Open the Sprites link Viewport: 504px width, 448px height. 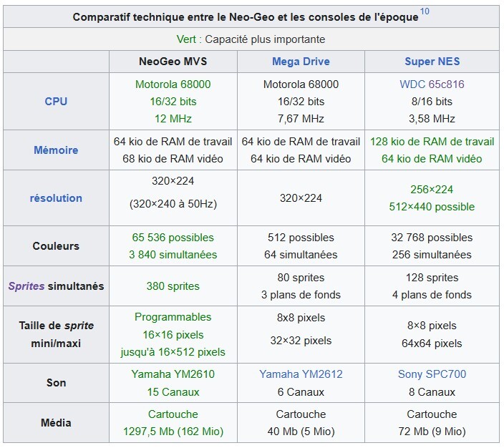(26, 286)
